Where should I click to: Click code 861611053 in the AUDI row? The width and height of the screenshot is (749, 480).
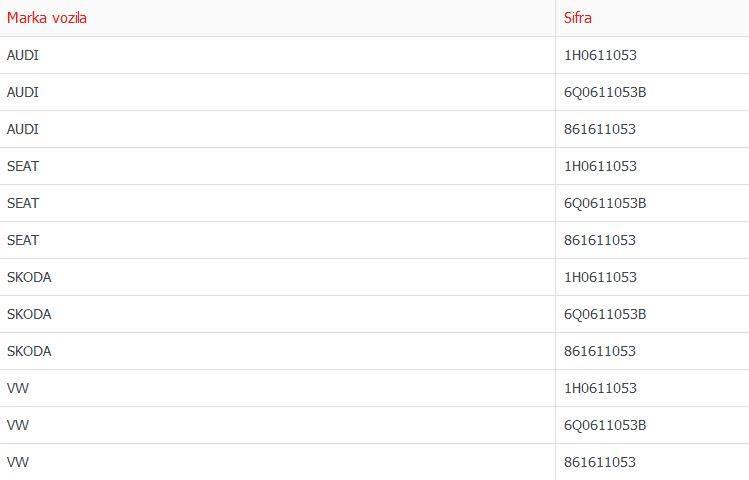[600, 129]
